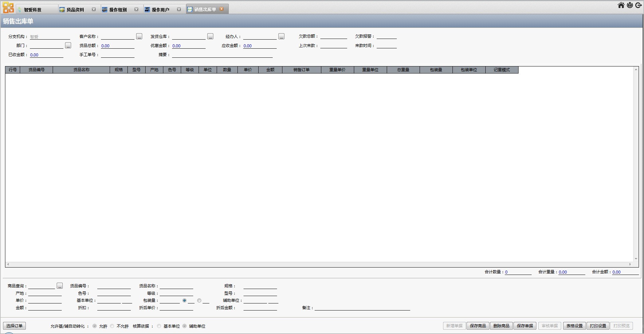This screenshot has width=644, height=334.
Task: Click the 发货仓库 input field
Action: click(189, 37)
